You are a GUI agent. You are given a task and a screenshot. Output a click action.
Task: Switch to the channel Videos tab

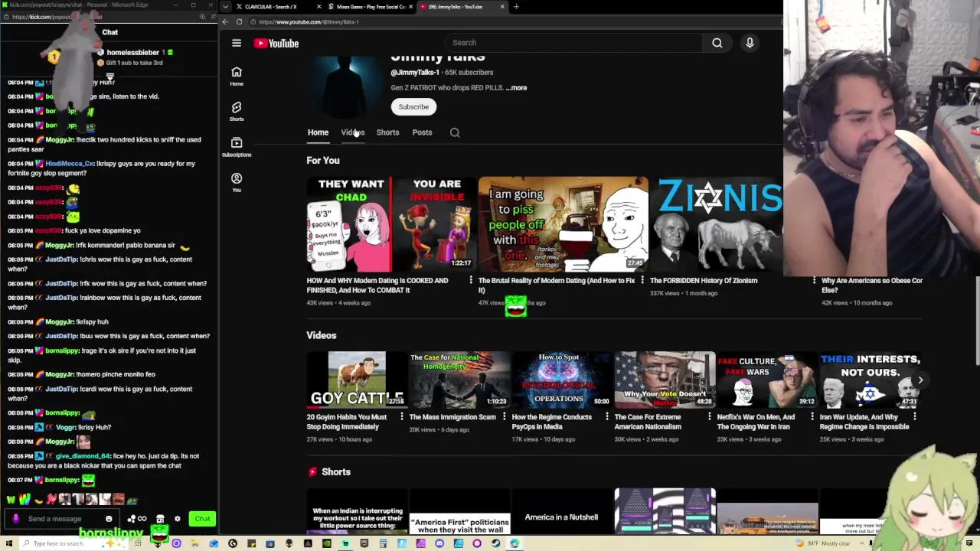tap(353, 132)
